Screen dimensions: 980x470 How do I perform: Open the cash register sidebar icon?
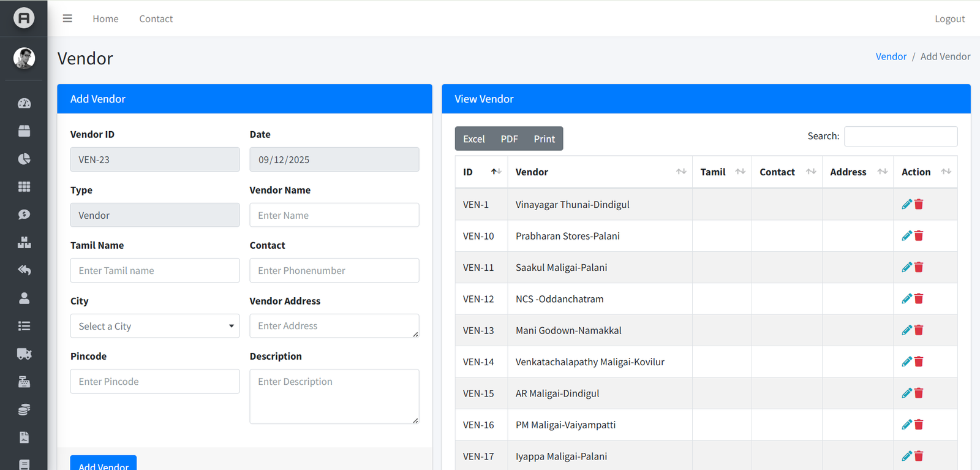click(24, 382)
